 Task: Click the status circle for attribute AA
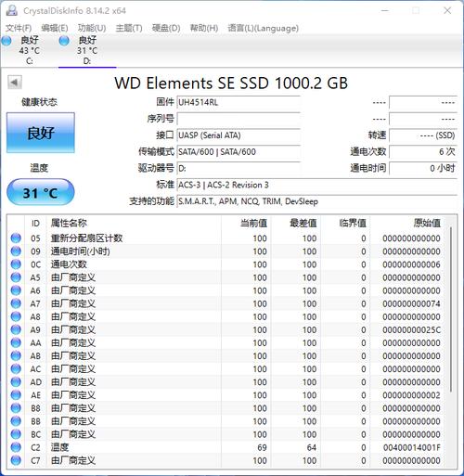[x=16, y=342]
